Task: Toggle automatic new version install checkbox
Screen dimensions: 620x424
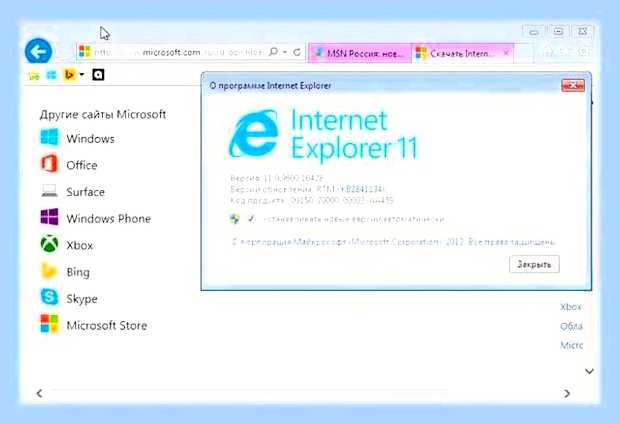Action: click(x=251, y=218)
